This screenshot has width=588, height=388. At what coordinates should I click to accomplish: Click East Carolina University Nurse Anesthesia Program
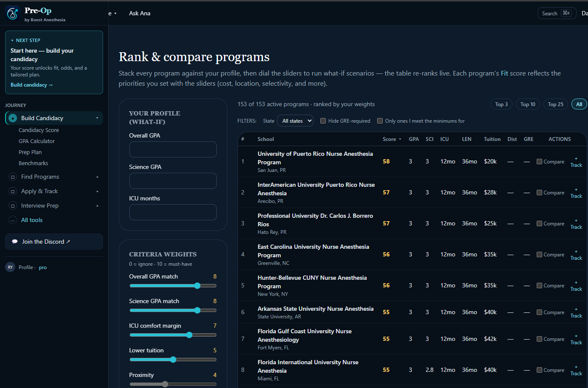[x=313, y=251]
